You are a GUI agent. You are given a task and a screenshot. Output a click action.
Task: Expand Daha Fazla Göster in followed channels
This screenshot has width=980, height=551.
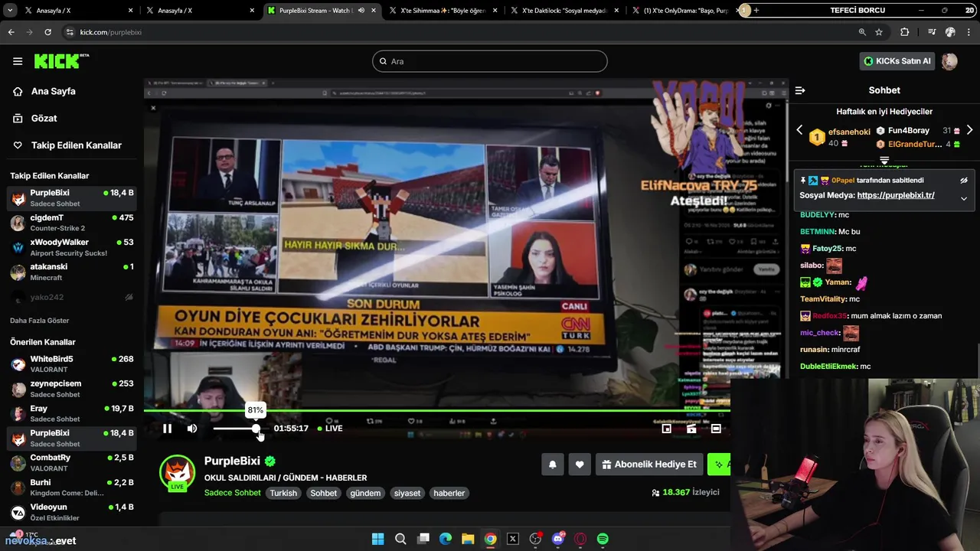[40, 320]
